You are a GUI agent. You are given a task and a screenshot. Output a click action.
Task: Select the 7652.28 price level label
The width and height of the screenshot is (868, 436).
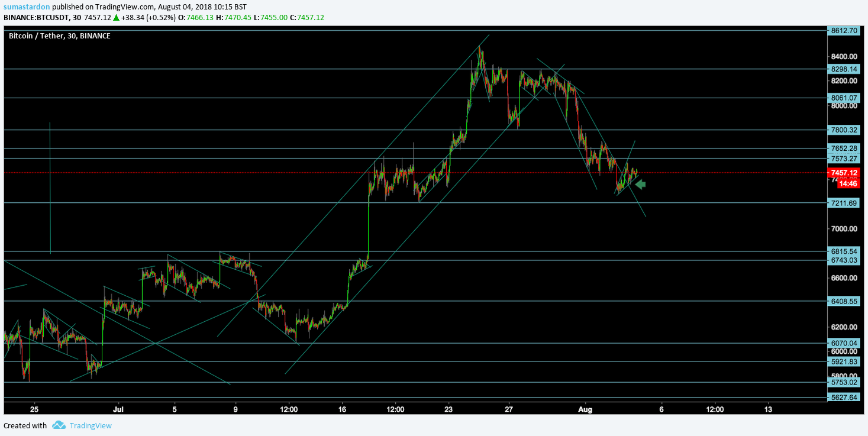pos(843,148)
